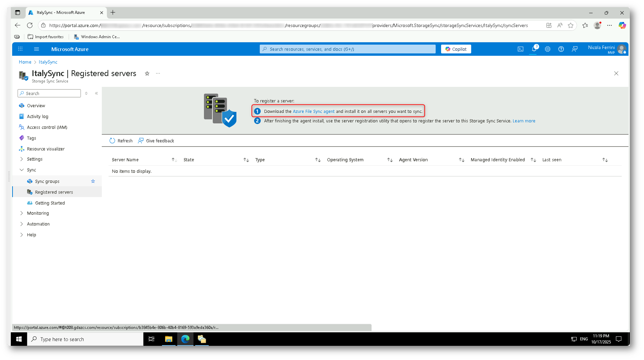The width and height of the screenshot is (644, 360).
Task: Click the Support and help question mark icon
Action: [561, 49]
